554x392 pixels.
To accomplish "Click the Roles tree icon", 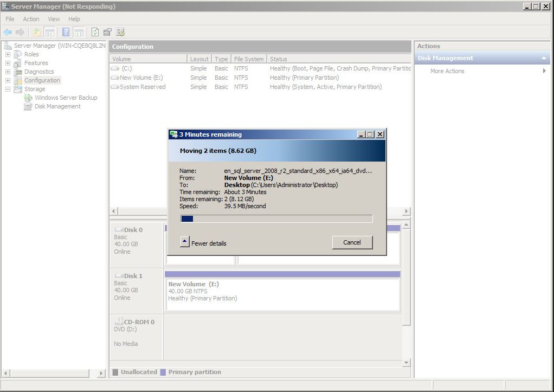I will coord(18,54).
